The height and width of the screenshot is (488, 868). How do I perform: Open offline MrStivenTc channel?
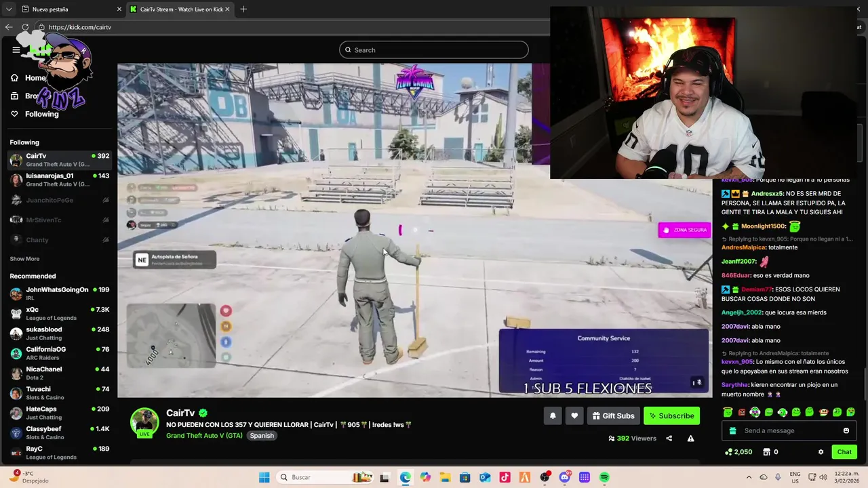pyautogui.click(x=59, y=220)
